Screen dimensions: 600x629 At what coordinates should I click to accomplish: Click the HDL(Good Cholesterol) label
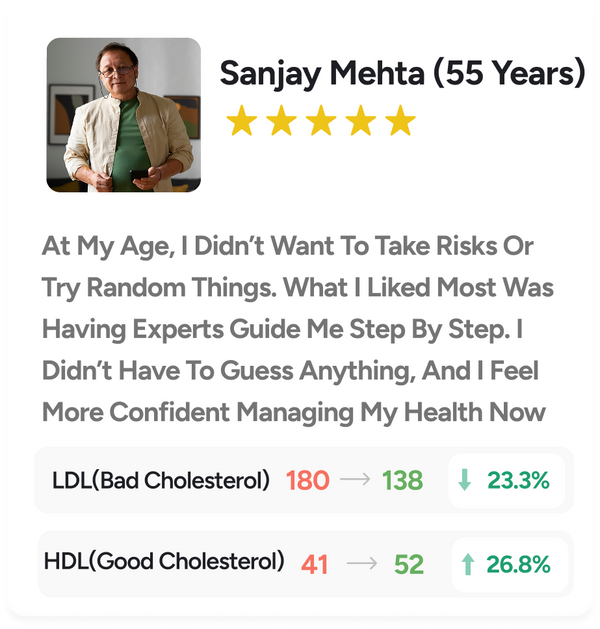pos(164,561)
